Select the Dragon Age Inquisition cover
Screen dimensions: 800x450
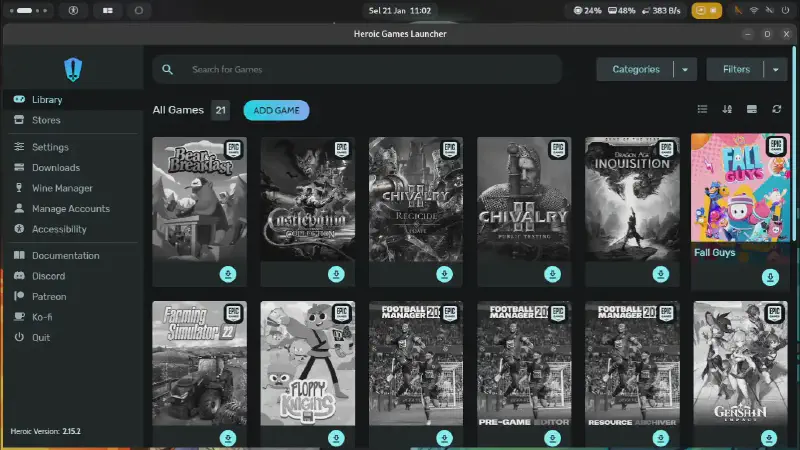632,198
